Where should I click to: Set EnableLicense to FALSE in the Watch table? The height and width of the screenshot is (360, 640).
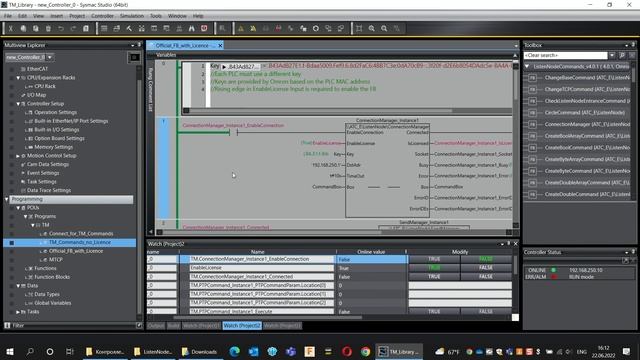[x=486, y=268]
